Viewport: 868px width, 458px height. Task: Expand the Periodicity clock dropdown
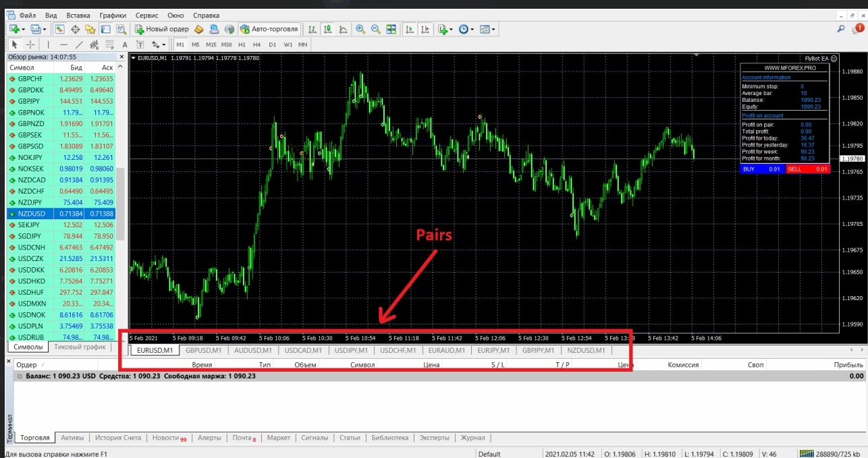click(x=466, y=29)
